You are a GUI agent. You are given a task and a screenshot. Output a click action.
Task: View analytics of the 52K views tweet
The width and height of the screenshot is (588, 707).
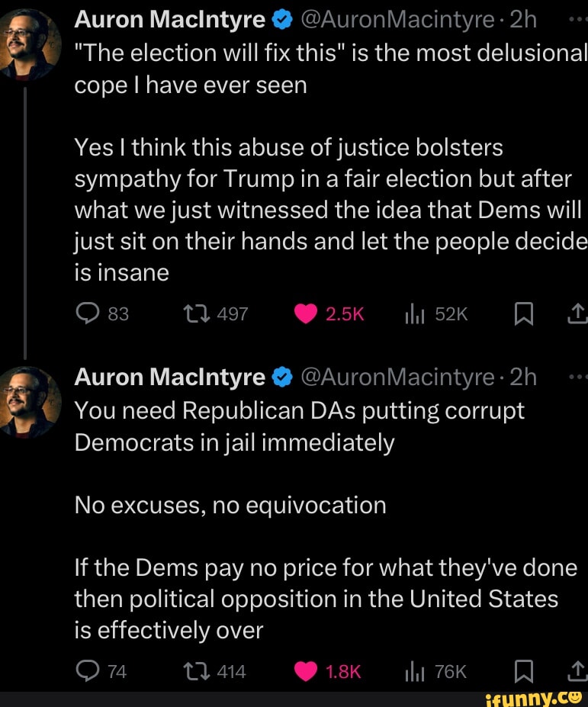410,313
